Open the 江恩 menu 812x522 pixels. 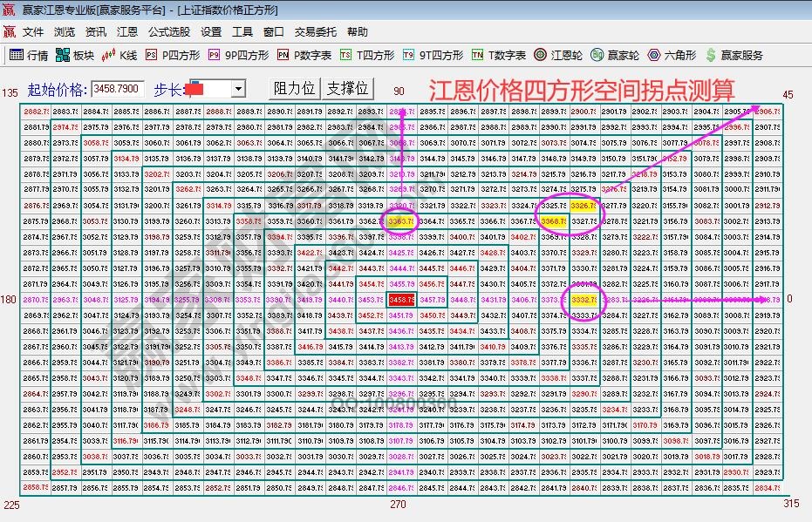[126, 32]
